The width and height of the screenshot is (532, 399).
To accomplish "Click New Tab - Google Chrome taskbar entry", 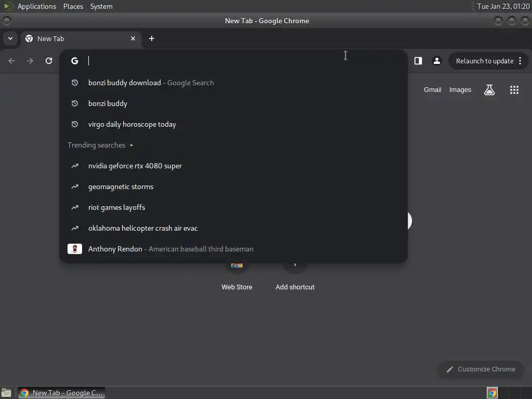I will (62, 393).
